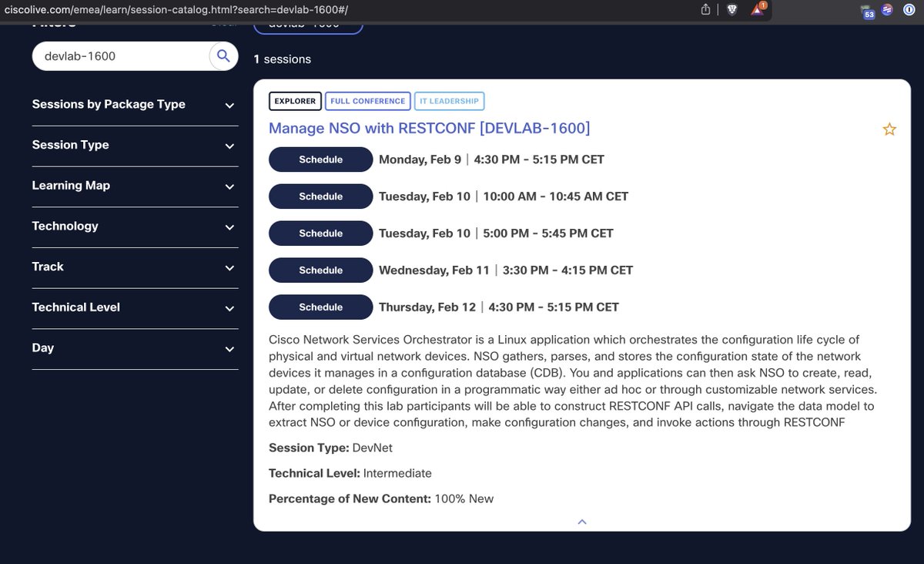Screen dimensions: 924x564
Task: Click the devlab-1600 search field
Action: (x=121, y=56)
